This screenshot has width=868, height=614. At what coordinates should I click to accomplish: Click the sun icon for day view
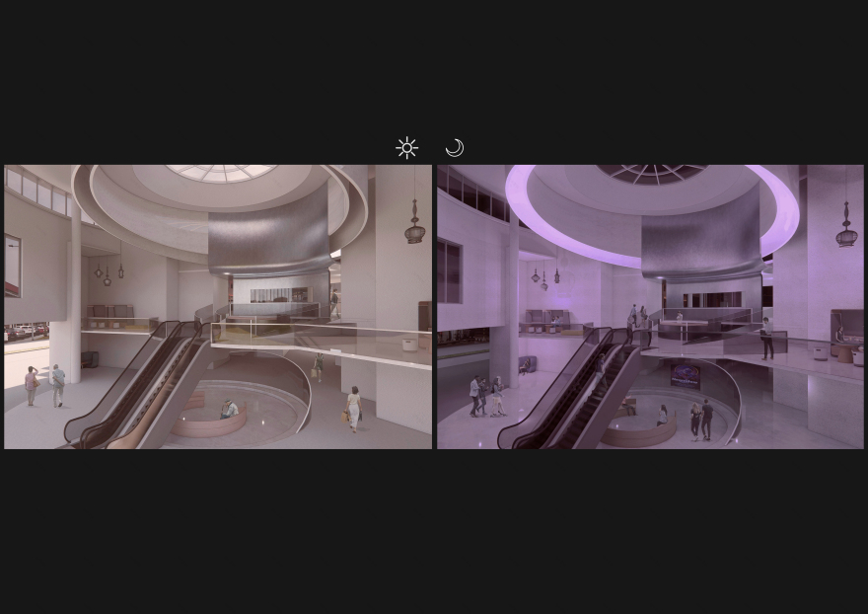pos(406,148)
